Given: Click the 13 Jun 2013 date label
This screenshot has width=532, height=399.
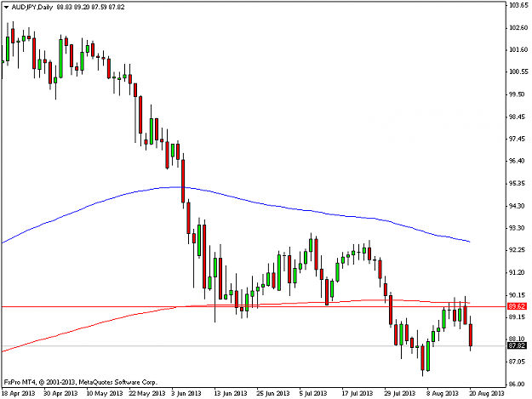Looking at the screenshot, I should click(x=231, y=393).
